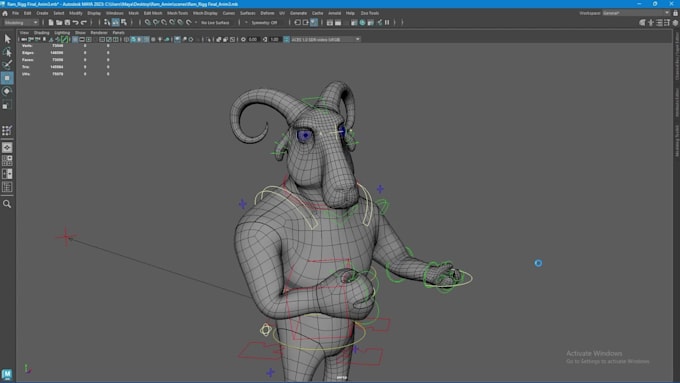Screen dimensions: 680x383
Task: Lock the workspace padlock icon
Action: tap(675, 13)
